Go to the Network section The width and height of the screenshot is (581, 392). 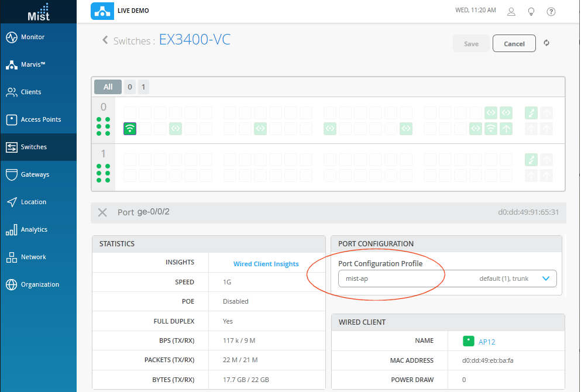pos(33,257)
